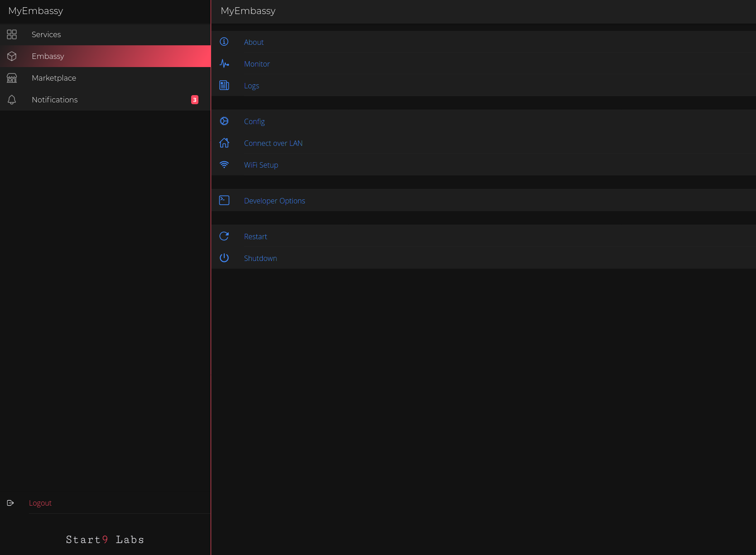Screen dimensions: 756x555
Task: Click the red notification count badge
Action: (195, 100)
